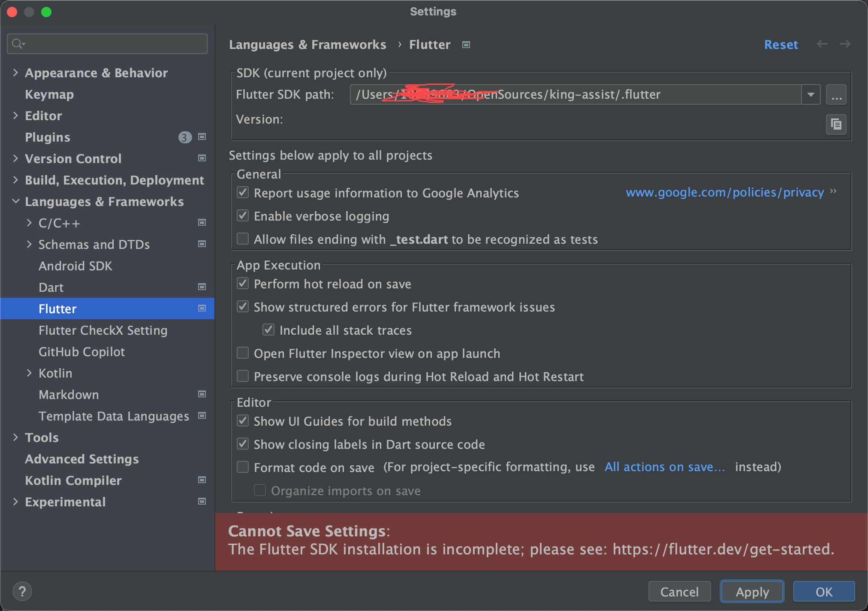Click in the settings search field

coord(116,44)
